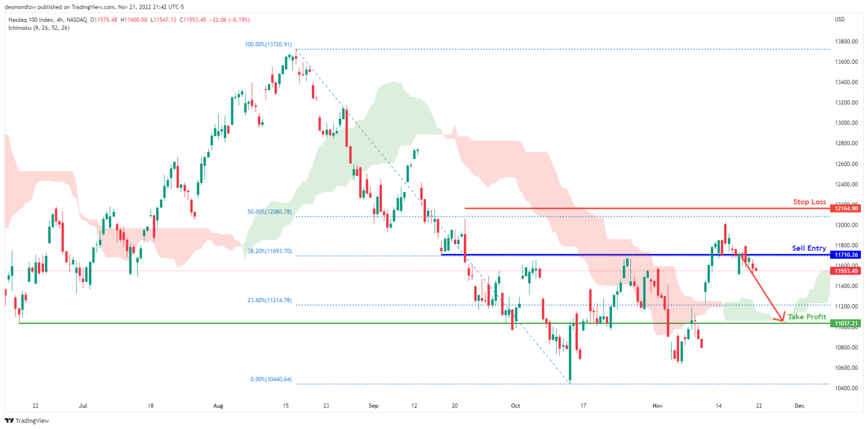Image resolution: width=868 pixels, height=429 pixels.
Task: Click the 13800.00 price axis label
Action: (x=846, y=42)
